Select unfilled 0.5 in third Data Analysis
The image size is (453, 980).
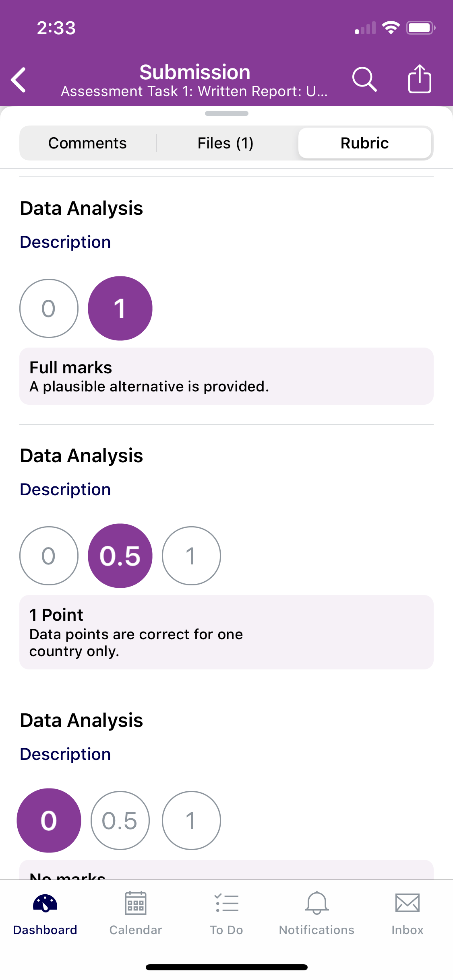click(120, 821)
